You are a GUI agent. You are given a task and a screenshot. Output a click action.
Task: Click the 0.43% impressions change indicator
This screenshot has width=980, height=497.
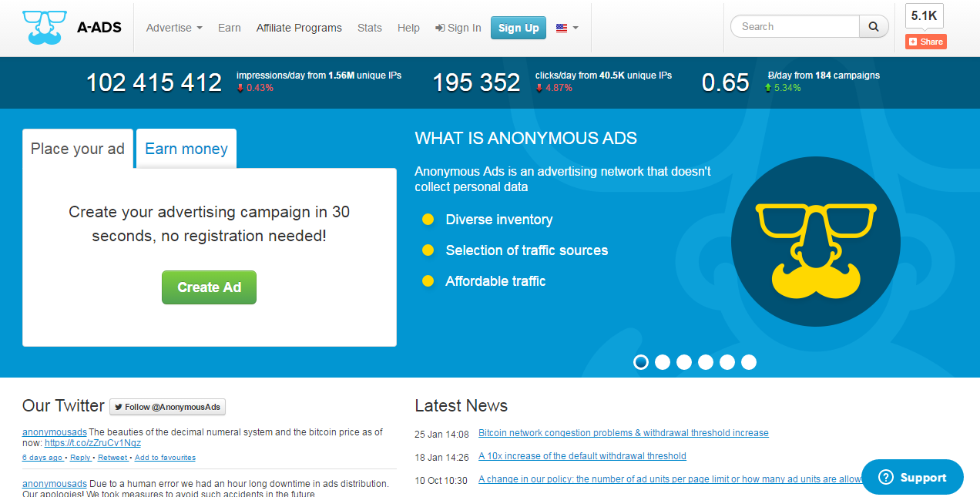tap(255, 88)
